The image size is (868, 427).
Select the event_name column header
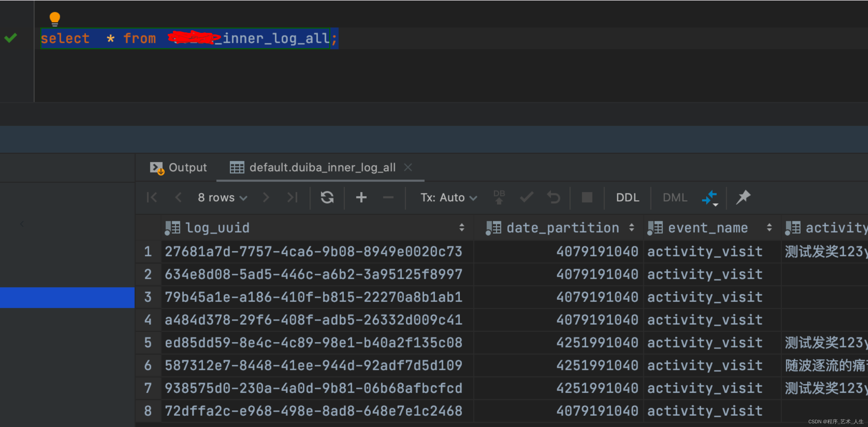[708, 228]
